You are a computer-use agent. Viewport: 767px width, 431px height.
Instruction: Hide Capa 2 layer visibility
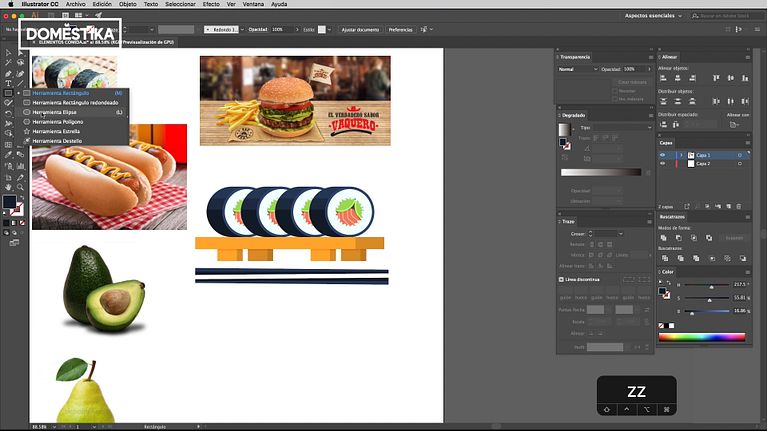pyautogui.click(x=663, y=163)
